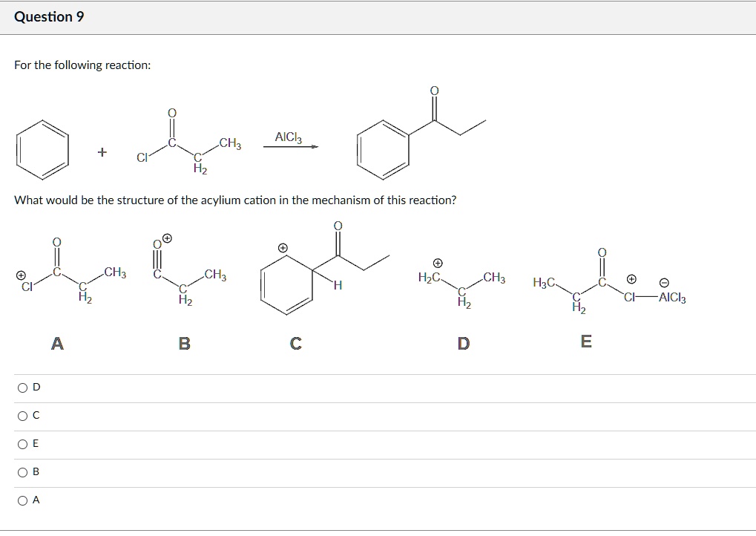Viewport: 756px width, 536px height.
Task: Select radio button for answer E
Action: point(23,442)
